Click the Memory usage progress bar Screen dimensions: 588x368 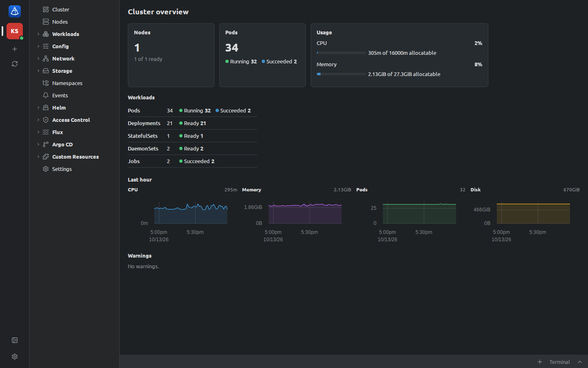[341, 74]
